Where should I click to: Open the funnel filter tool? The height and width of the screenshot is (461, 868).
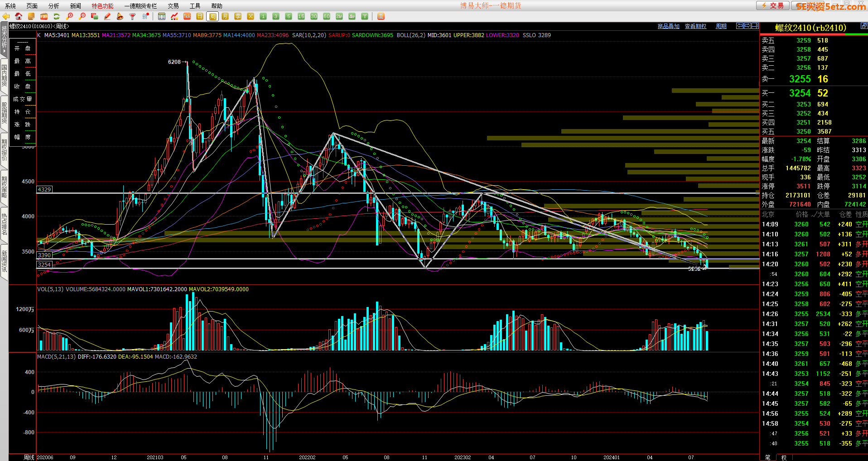click(132, 16)
